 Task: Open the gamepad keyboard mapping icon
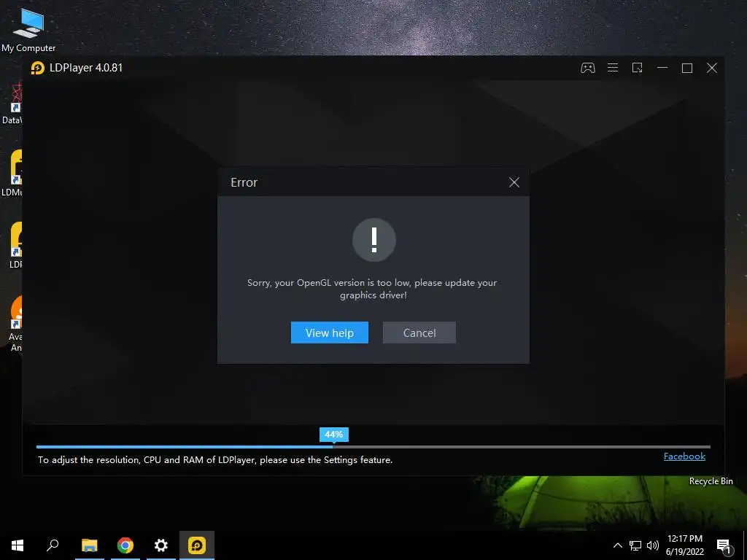[x=587, y=68]
